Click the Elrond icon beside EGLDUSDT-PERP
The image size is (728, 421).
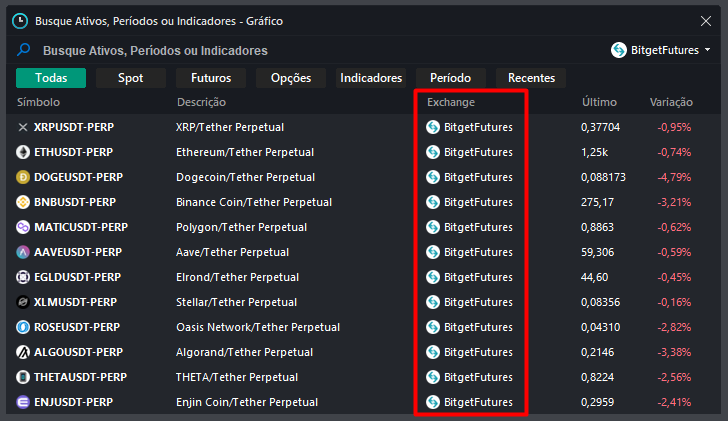click(x=23, y=277)
